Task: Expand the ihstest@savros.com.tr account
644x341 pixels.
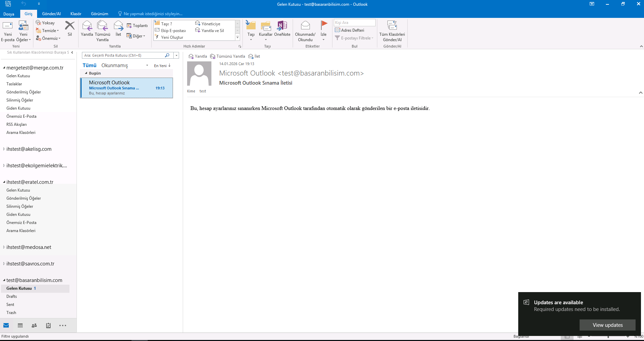Action: click(4, 264)
